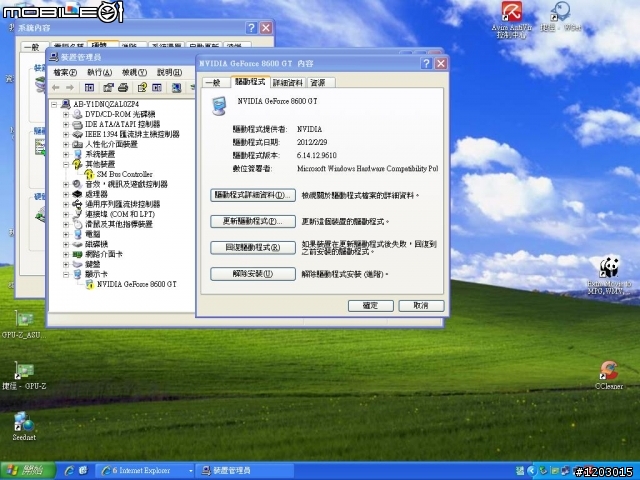The height and width of the screenshot is (480, 640).
Task: Expand the DVD/CD-ROM 光碟機 node
Action: (x=66, y=114)
